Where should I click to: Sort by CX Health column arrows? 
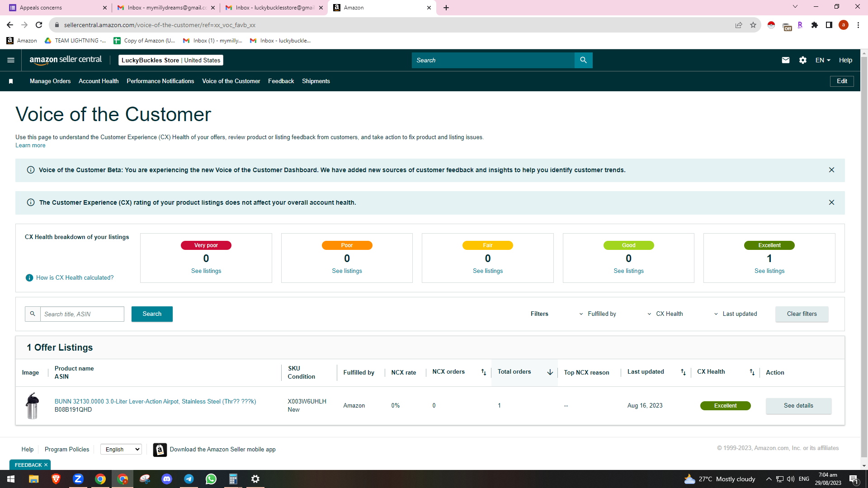[x=752, y=372]
